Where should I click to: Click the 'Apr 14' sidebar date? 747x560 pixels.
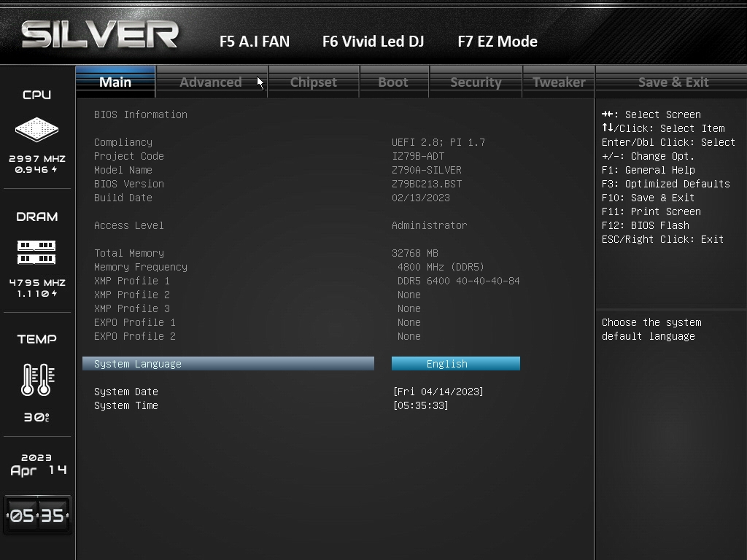(38, 470)
